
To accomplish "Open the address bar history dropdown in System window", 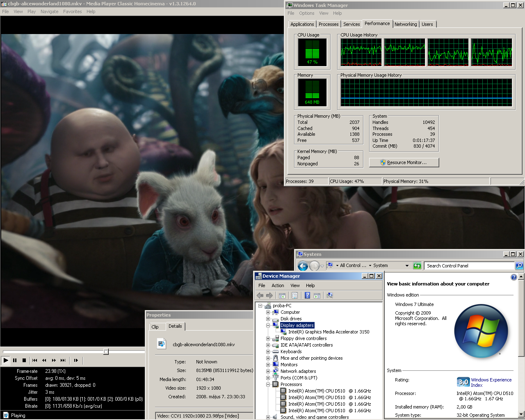I will tap(407, 266).
